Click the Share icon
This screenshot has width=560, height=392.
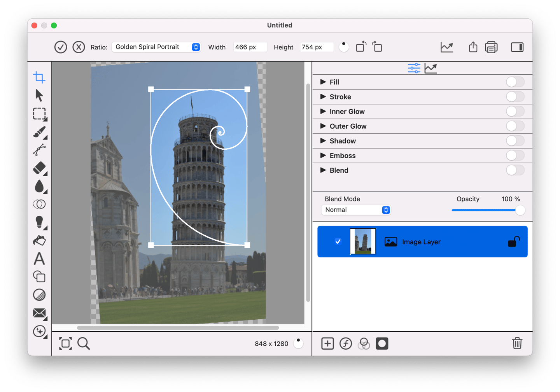click(x=473, y=47)
